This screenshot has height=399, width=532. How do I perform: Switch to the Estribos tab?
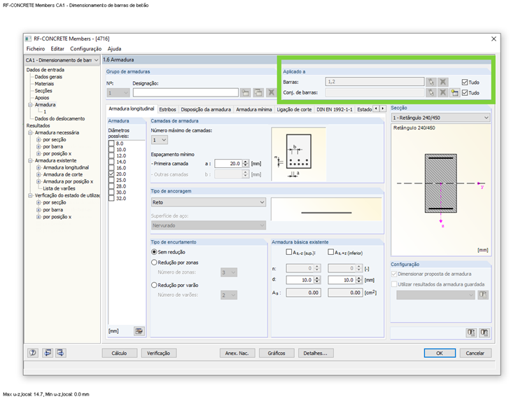coord(167,110)
